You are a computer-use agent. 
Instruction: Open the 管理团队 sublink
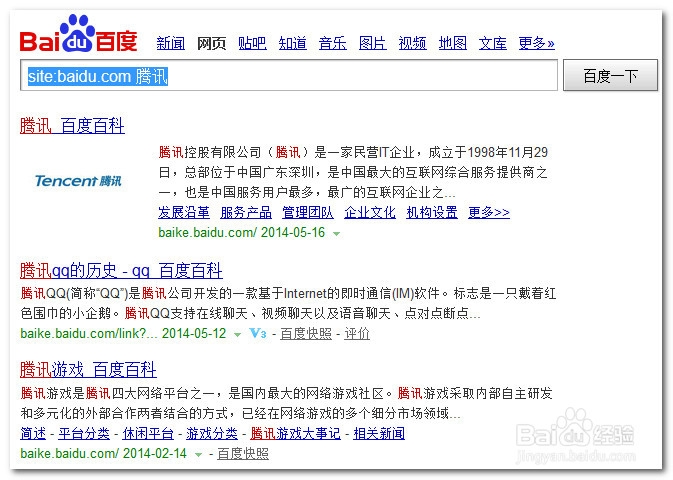click(308, 212)
